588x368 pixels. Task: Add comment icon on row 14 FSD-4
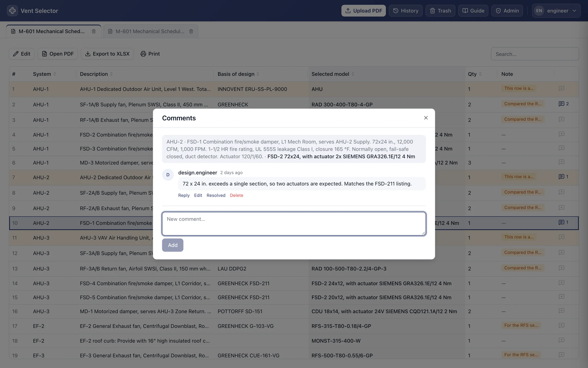pyautogui.click(x=561, y=283)
